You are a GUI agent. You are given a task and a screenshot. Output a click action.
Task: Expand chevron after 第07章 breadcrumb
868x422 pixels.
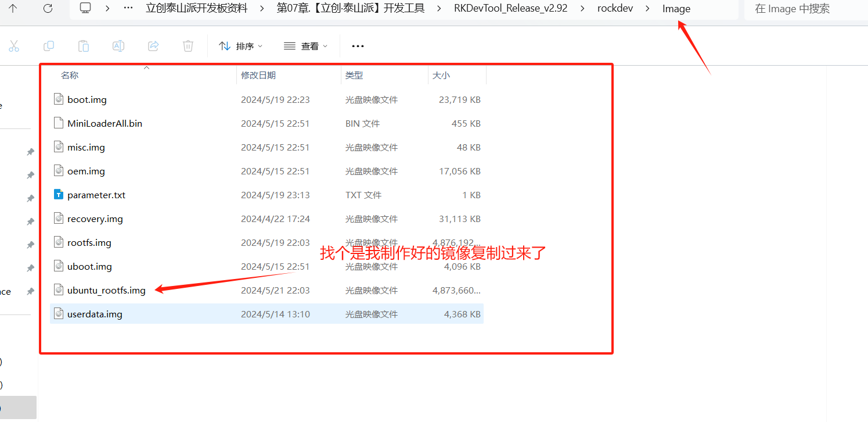tap(440, 8)
